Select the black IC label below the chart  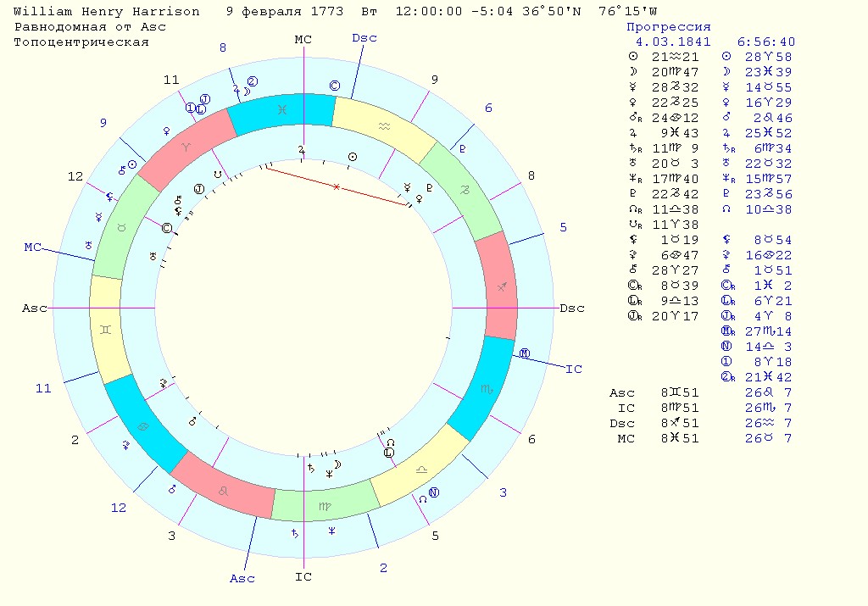coord(303,576)
